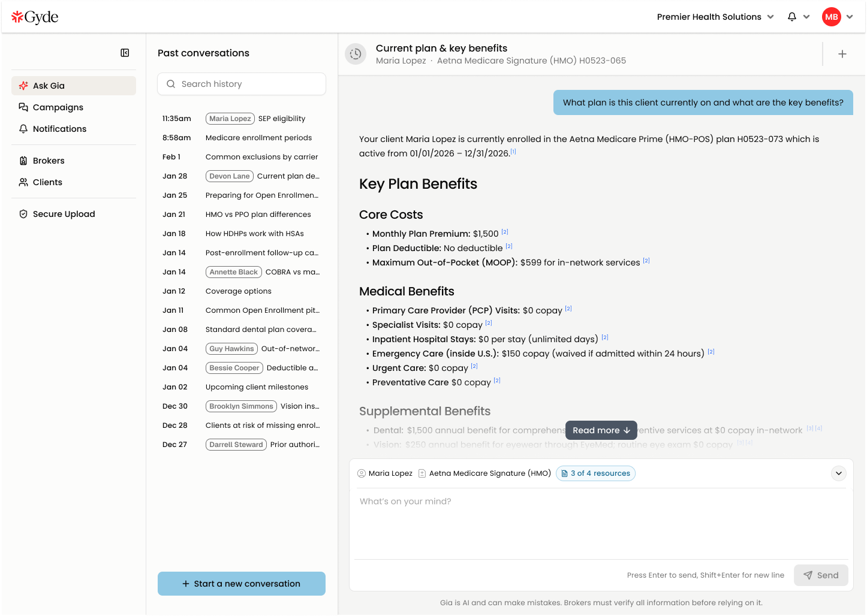This screenshot has height=616, width=867.
Task: Click the Send button
Action: 821,575
